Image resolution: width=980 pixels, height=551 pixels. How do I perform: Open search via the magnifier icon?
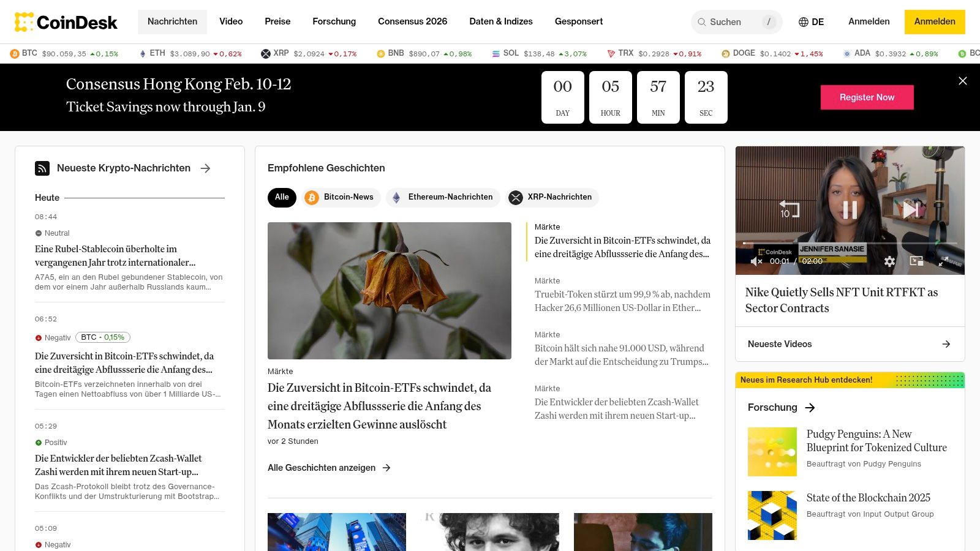tap(701, 22)
